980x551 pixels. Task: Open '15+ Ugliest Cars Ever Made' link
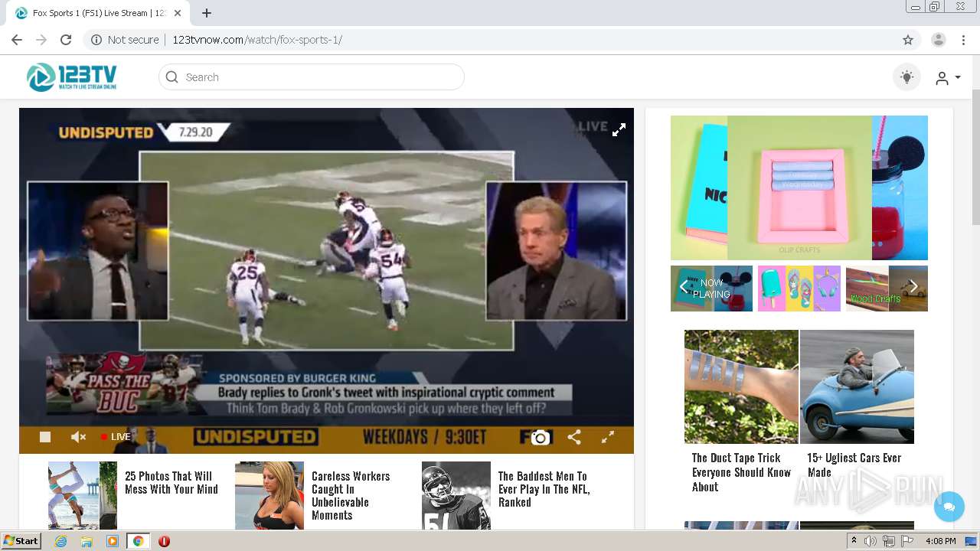coord(854,465)
